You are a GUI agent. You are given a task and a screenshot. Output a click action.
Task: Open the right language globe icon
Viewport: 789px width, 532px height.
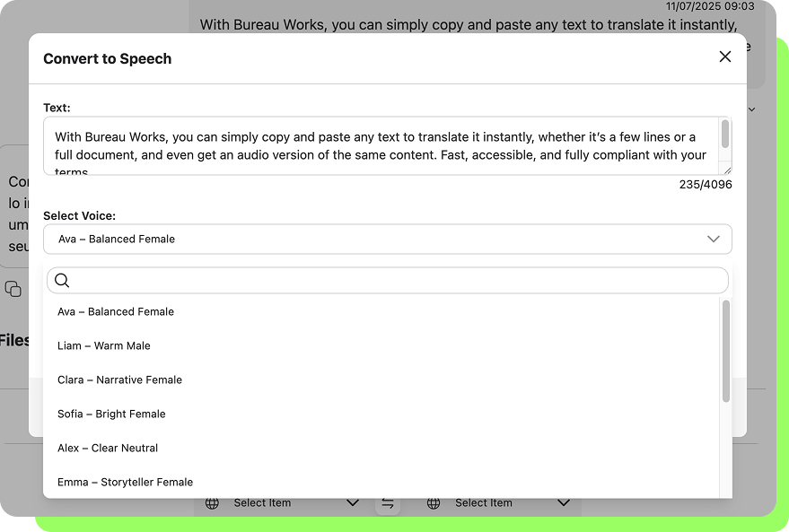[433, 503]
